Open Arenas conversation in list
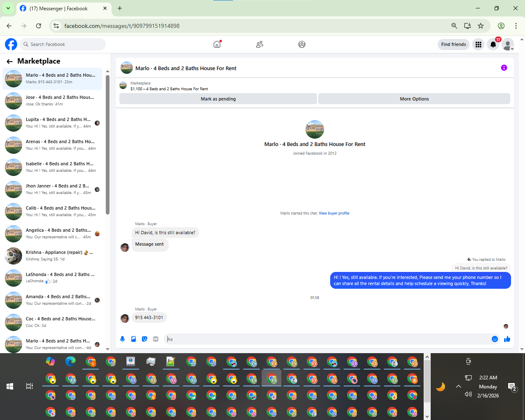 52,145
